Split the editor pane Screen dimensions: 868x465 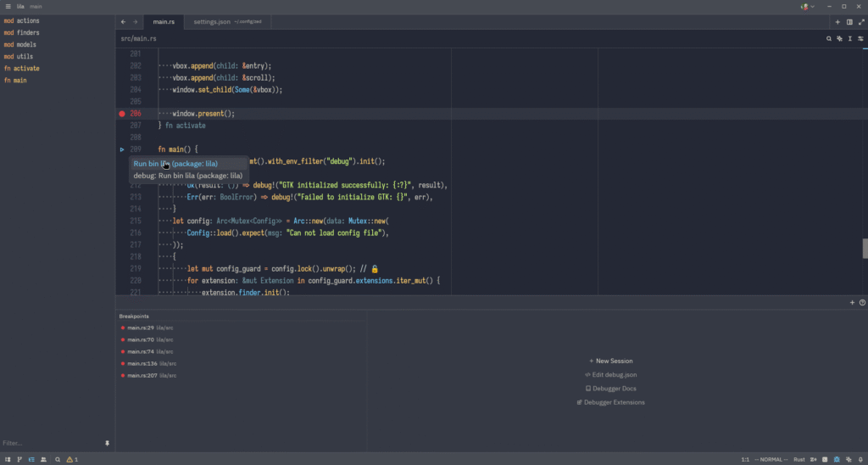coord(849,21)
